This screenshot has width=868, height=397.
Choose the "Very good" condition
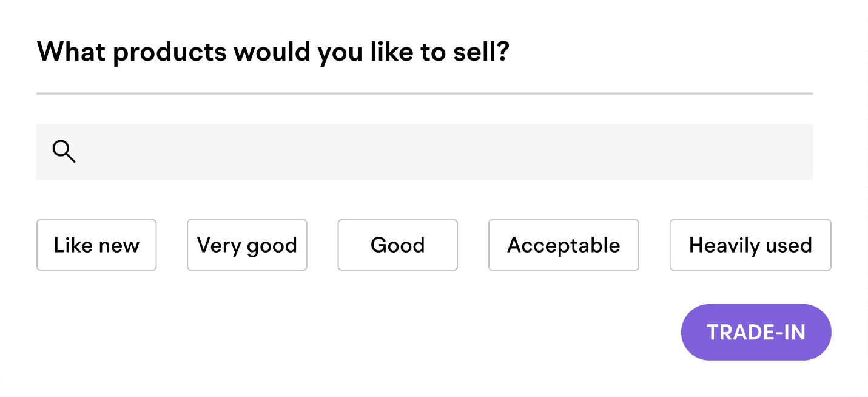coord(247,245)
